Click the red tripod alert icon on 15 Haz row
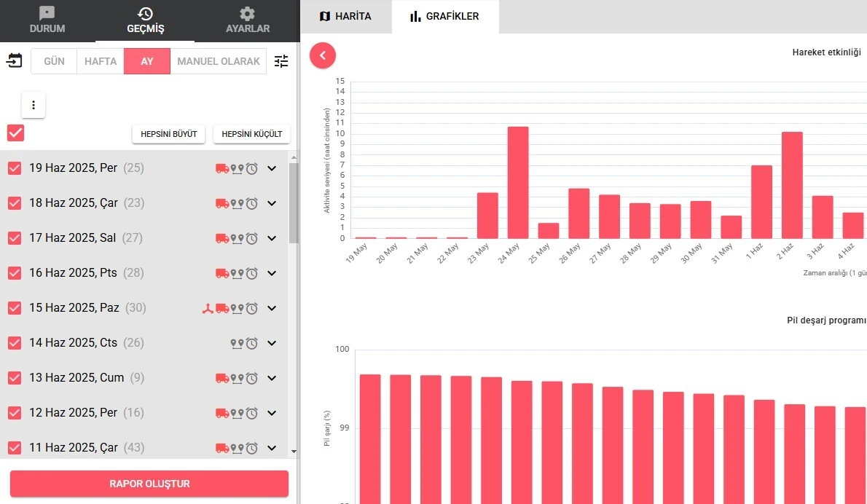The width and height of the screenshot is (867, 504). pyautogui.click(x=208, y=308)
